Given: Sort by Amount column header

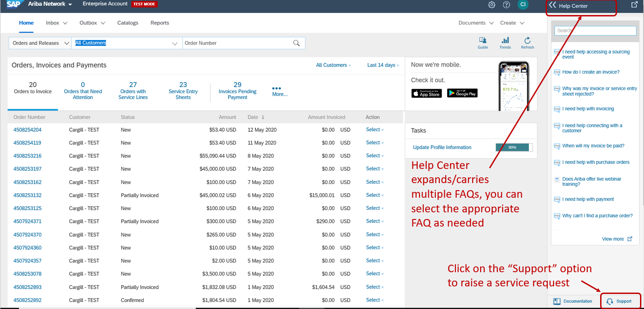Looking at the screenshot, I should pos(227,117).
